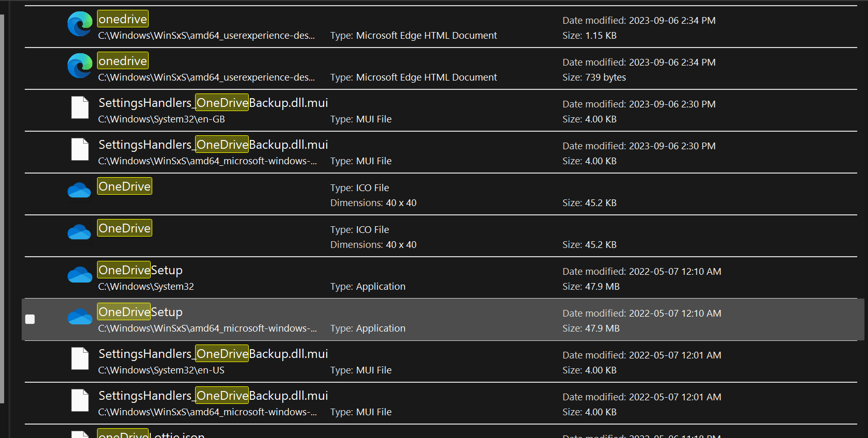Click the vertical scrollbar on the left edge
Screen dimensions: 868x438
click(x=5, y=207)
